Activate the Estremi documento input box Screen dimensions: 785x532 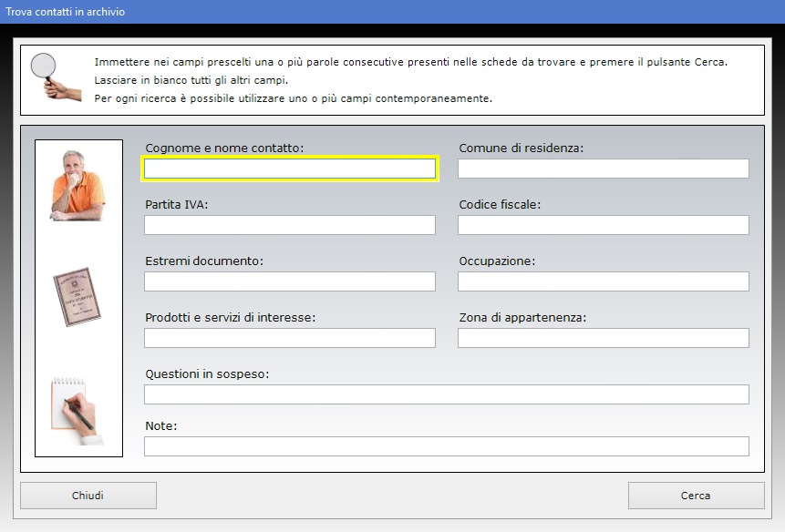click(290, 281)
